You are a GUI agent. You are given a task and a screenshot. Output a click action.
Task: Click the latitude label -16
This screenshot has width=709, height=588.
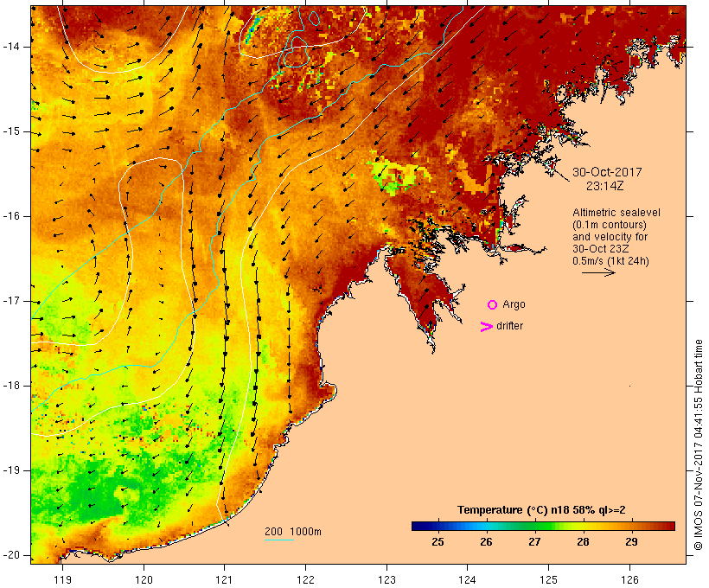(x=10, y=216)
